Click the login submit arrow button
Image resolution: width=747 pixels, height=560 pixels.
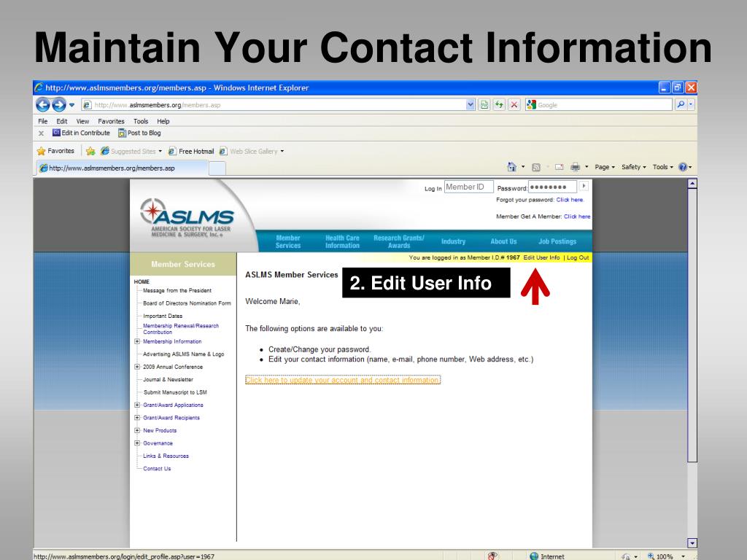pyautogui.click(x=584, y=186)
